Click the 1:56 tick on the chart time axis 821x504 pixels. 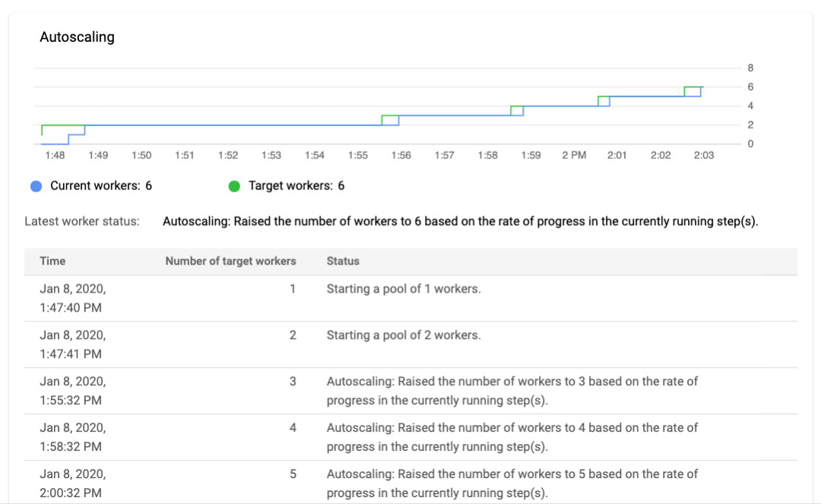401,155
